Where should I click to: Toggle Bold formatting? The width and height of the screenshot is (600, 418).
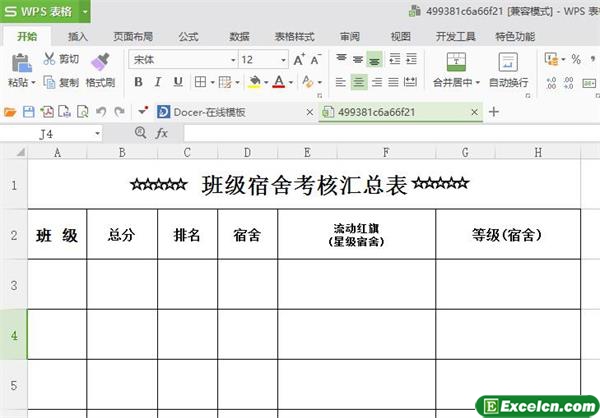click(x=137, y=82)
